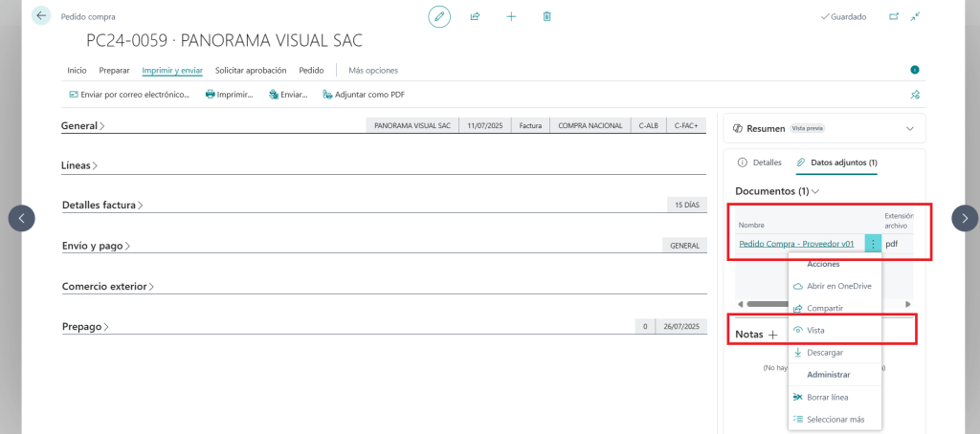Click the pin toolbar icon
This screenshot has height=434, width=980.
[915, 95]
